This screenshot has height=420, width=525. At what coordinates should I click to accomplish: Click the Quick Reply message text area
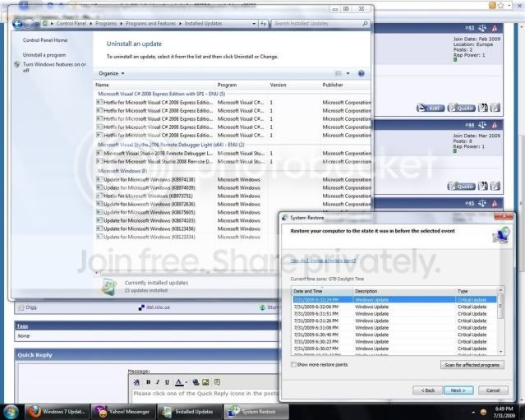(205, 395)
